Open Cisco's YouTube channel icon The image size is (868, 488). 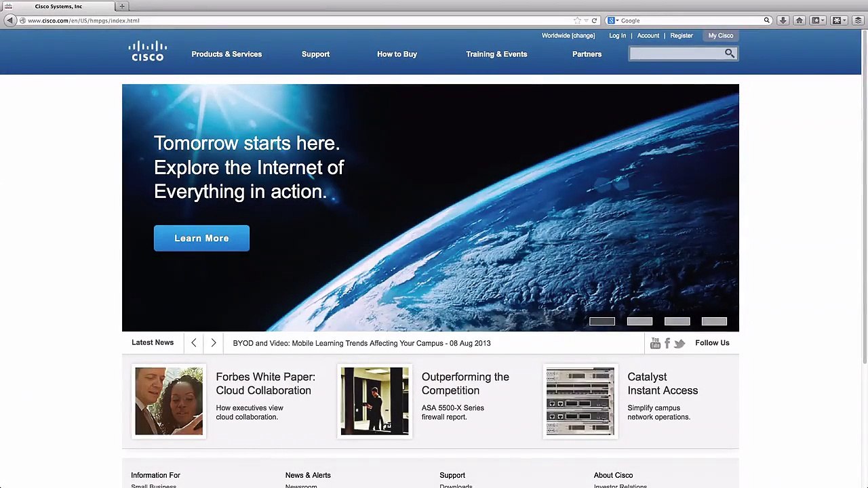click(x=655, y=344)
